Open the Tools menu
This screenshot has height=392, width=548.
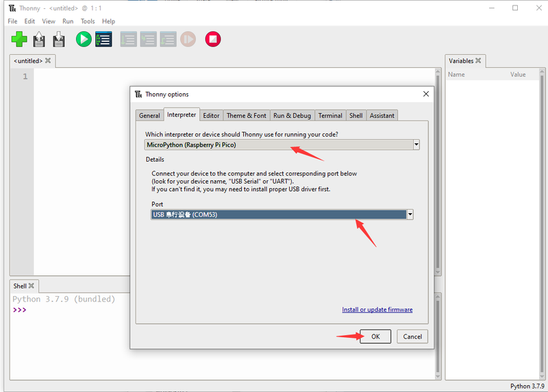click(88, 21)
